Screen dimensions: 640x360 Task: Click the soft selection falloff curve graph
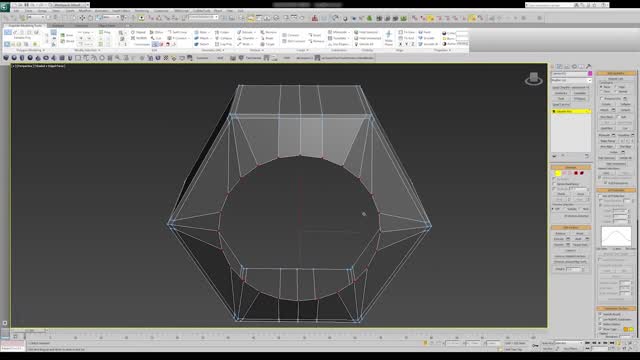tap(616, 236)
